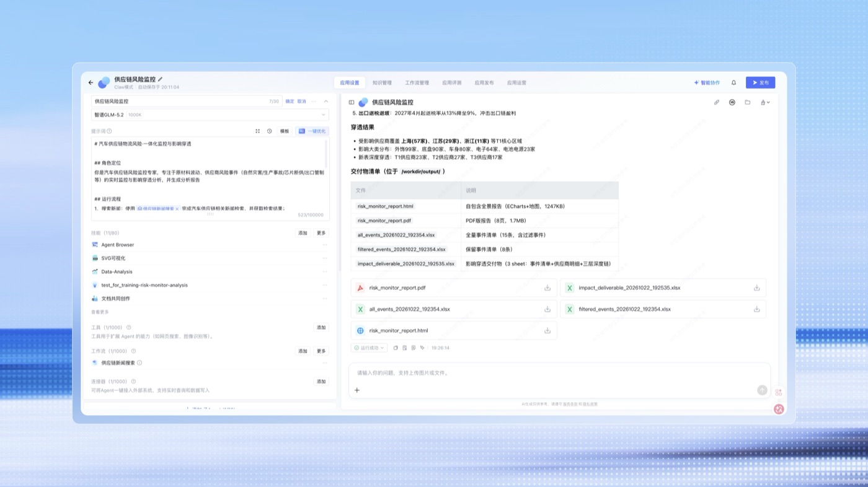Switch to 应用设置 tab
The image size is (868, 487).
coord(350,82)
